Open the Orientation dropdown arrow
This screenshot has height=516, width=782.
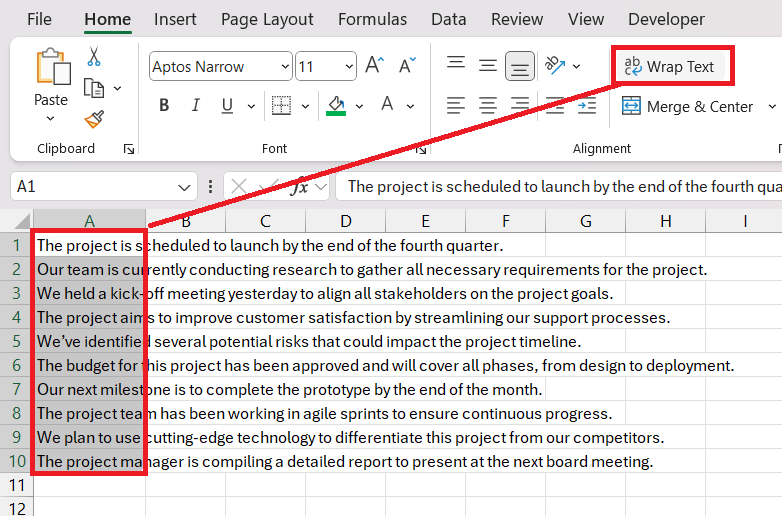tap(577, 66)
